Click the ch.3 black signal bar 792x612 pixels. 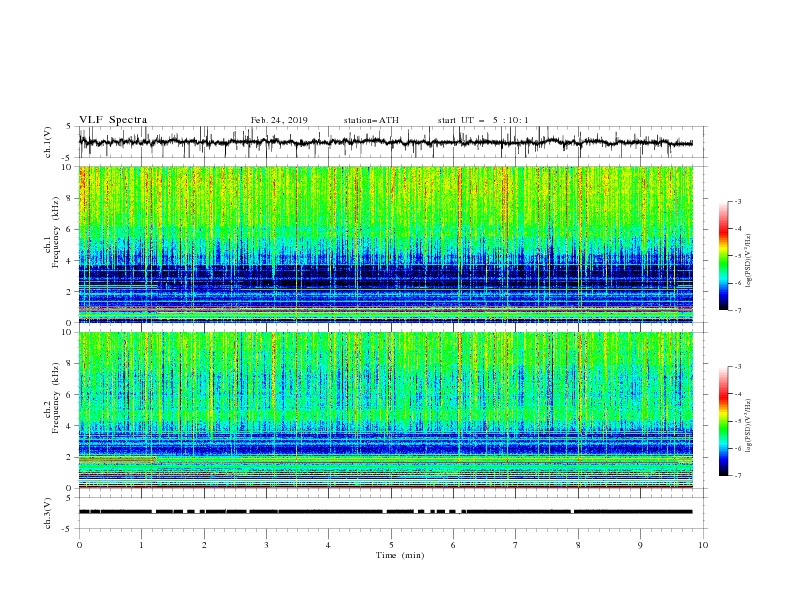(385, 512)
